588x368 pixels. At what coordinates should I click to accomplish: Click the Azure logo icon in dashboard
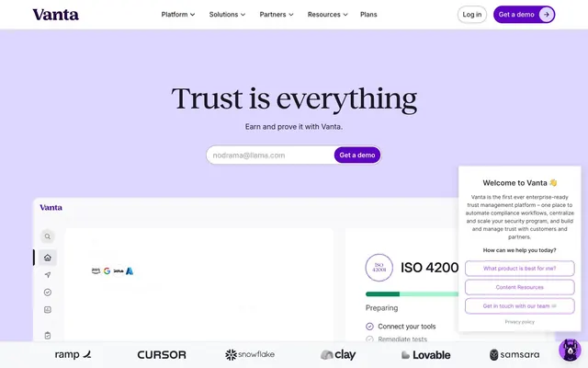[x=130, y=270]
